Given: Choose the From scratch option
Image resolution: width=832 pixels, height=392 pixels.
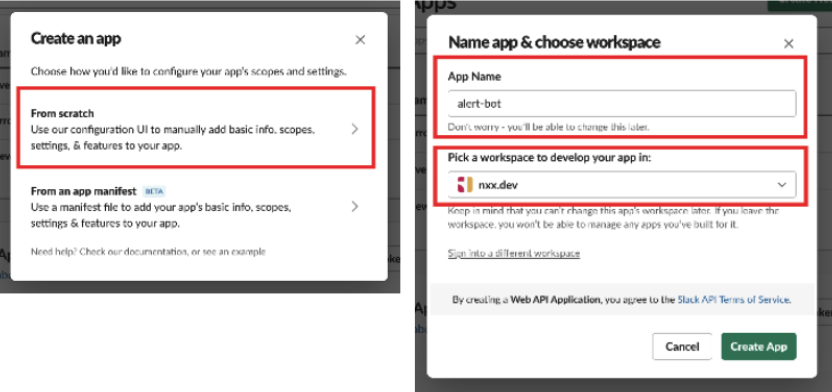Looking at the screenshot, I should point(196,129).
